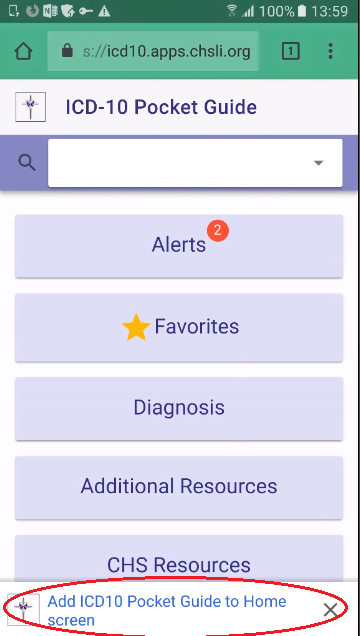Image resolution: width=360 pixels, height=636 pixels.
Task: Dismiss the add-to-home-screen banner
Action: [x=330, y=610]
